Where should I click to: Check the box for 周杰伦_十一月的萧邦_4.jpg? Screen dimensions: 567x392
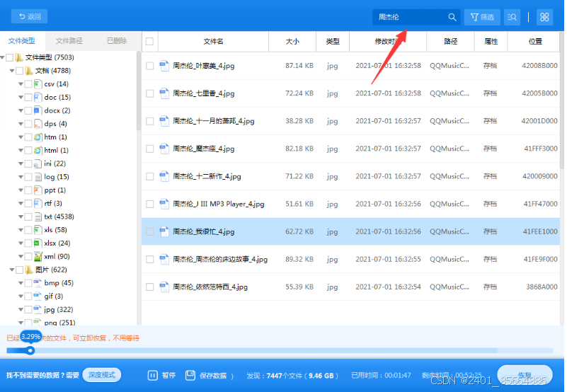(149, 121)
